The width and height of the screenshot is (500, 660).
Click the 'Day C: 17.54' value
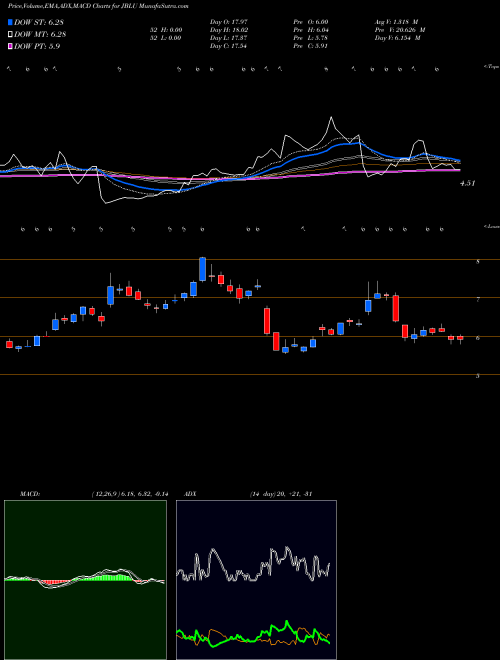click(x=228, y=46)
